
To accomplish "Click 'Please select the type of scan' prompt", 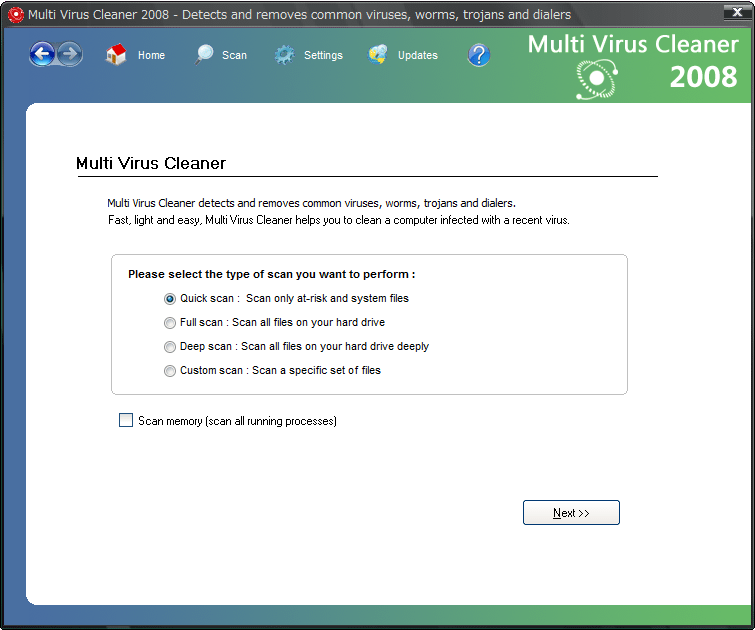I will (x=272, y=274).
